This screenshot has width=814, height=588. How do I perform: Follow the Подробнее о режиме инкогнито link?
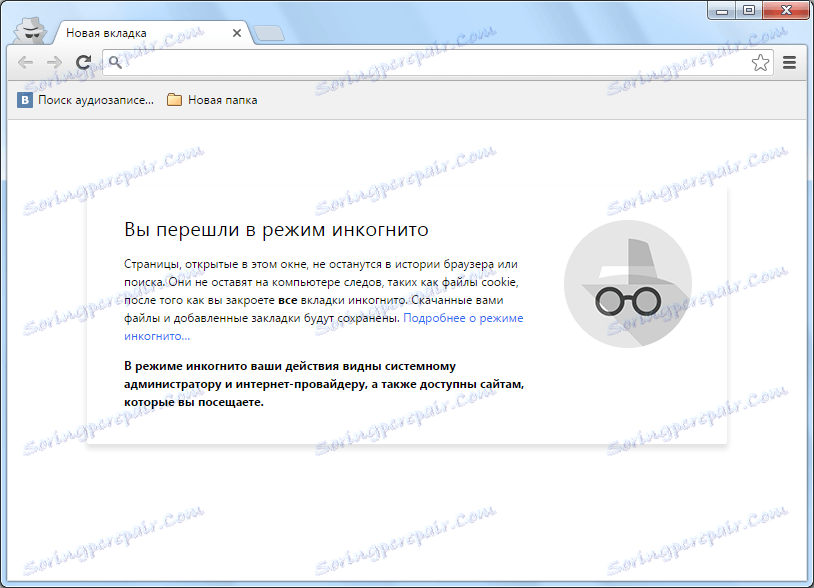tap(463, 318)
